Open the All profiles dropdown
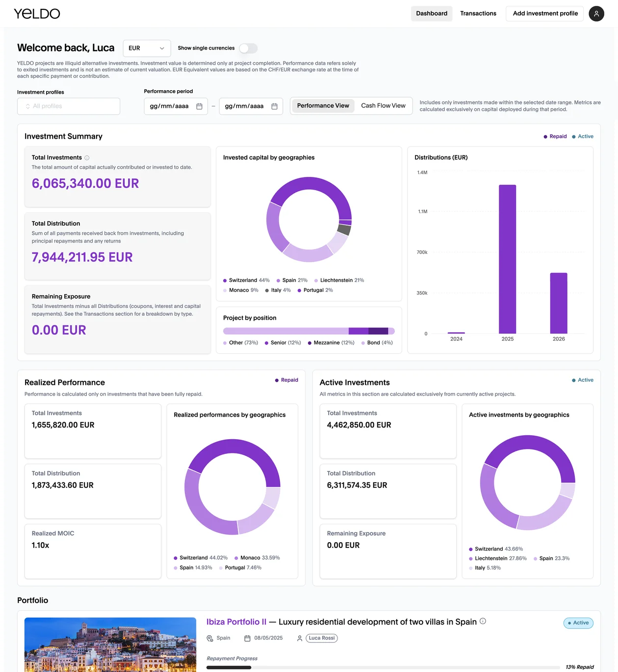This screenshot has width=618, height=672. (69, 106)
